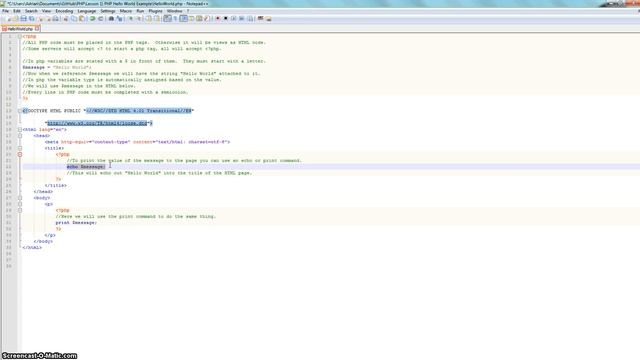Click the Open file toolbar icon
Viewport: 640px width, 360px height.
(16, 19)
